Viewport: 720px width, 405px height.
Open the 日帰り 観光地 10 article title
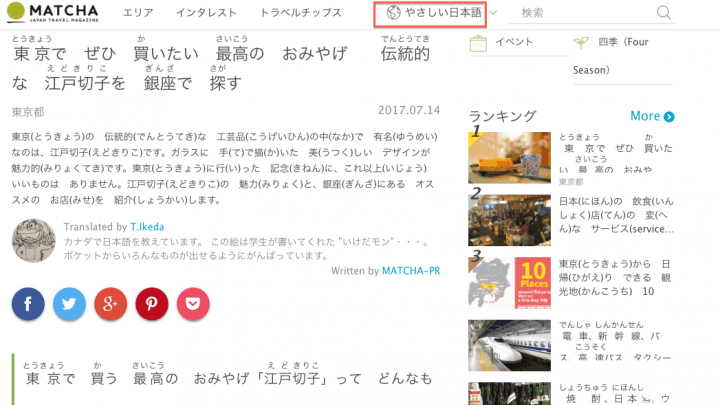pos(615,278)
